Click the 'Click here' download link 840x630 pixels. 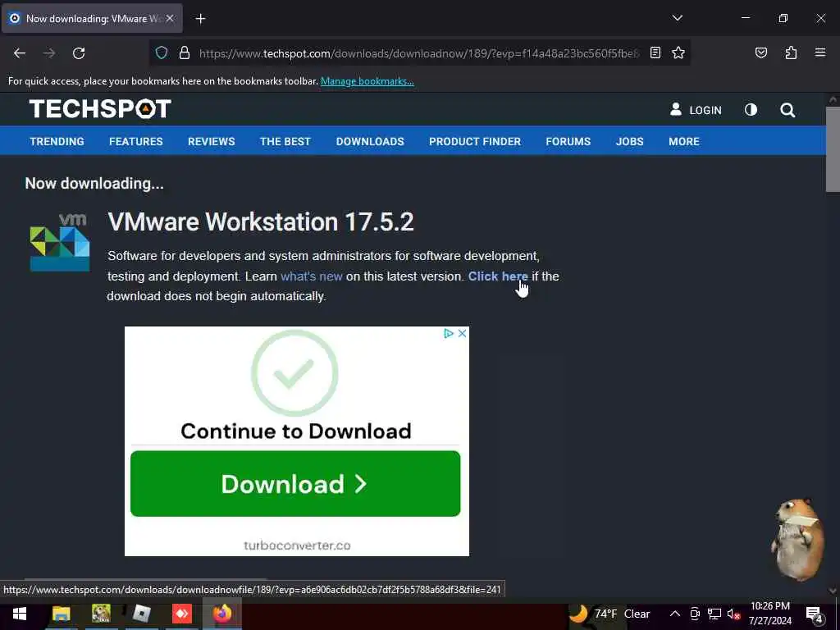498,276
